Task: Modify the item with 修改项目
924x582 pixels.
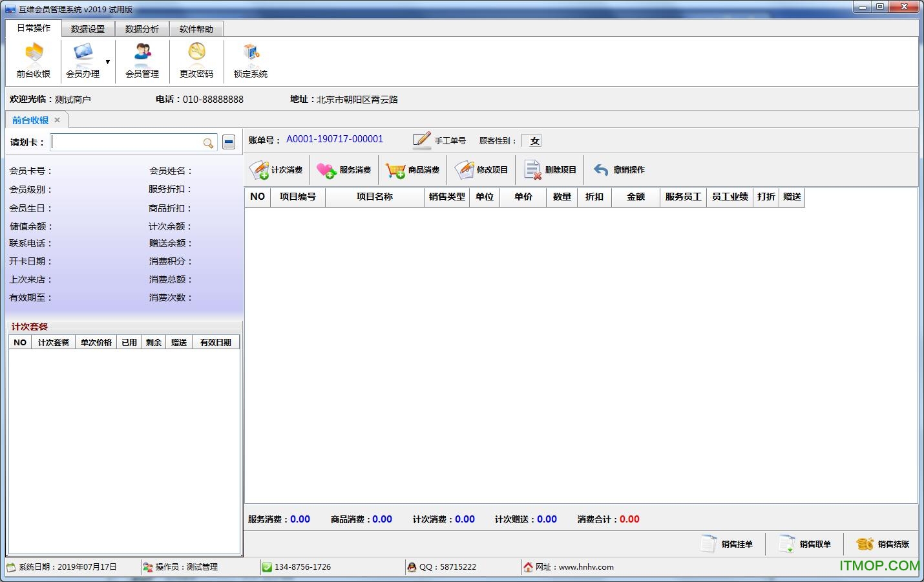Action: 481,170
